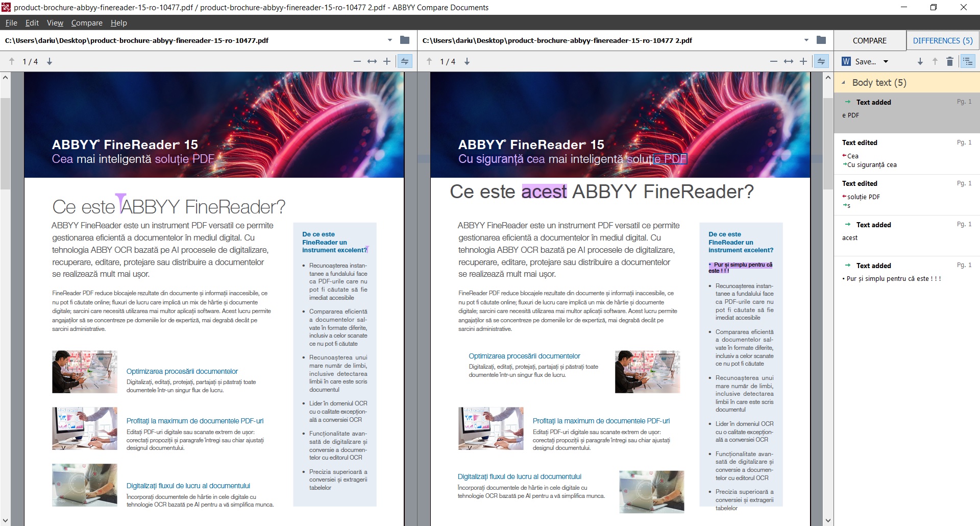Click left document vertical scrollbar thumb
The height and width of the screenshot is (526, 980).
coord(5,143)
